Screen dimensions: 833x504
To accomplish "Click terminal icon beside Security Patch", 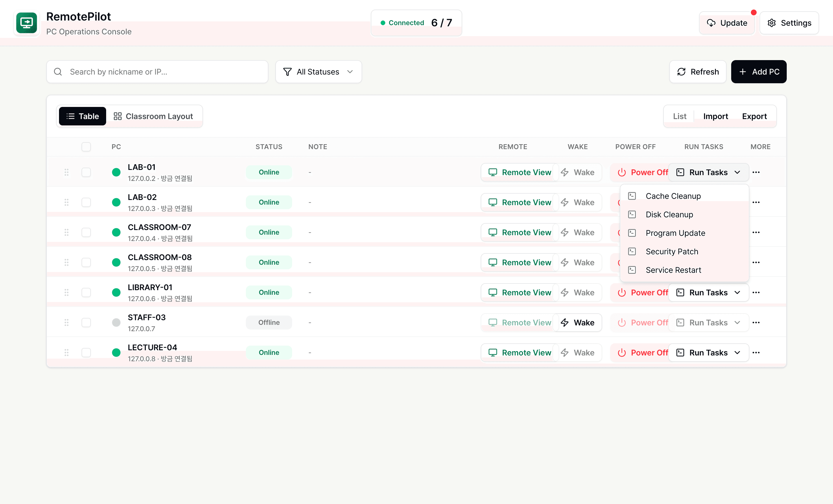I will 632,251.
